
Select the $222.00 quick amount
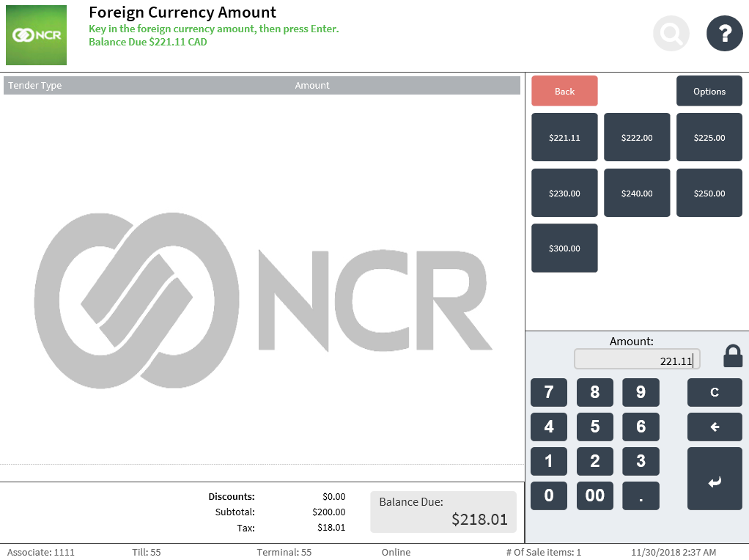[x=637, y=137]
